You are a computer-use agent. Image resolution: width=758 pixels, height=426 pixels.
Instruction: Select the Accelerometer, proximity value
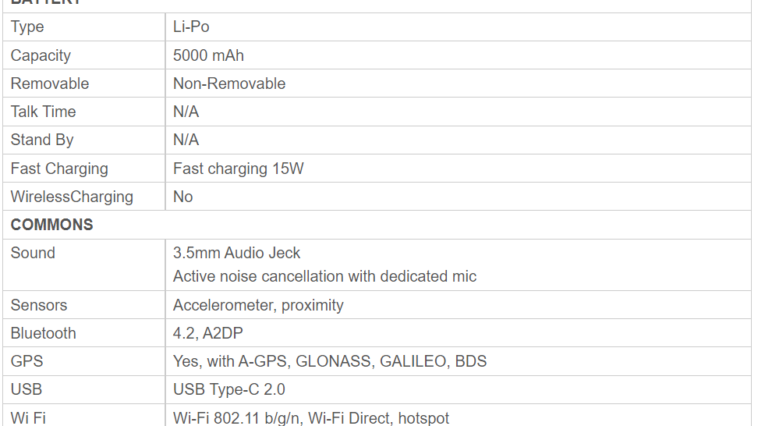coord(258,305)
